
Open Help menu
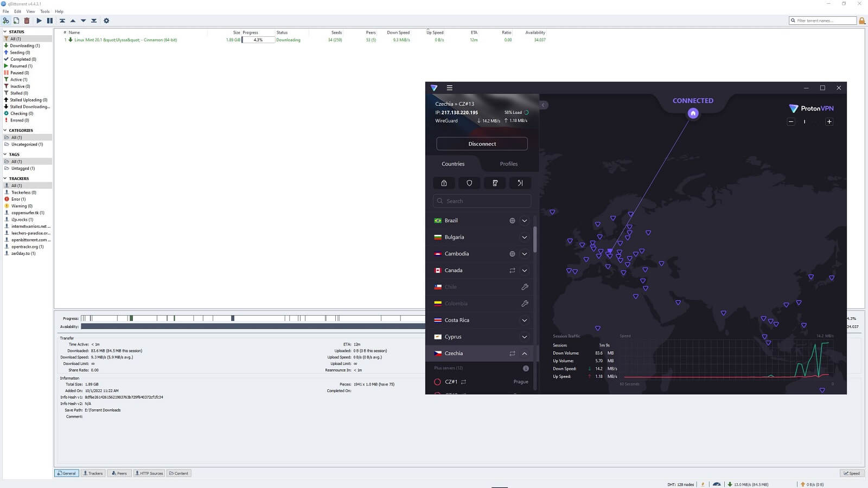pyautogui.click(x=59, y=11)
